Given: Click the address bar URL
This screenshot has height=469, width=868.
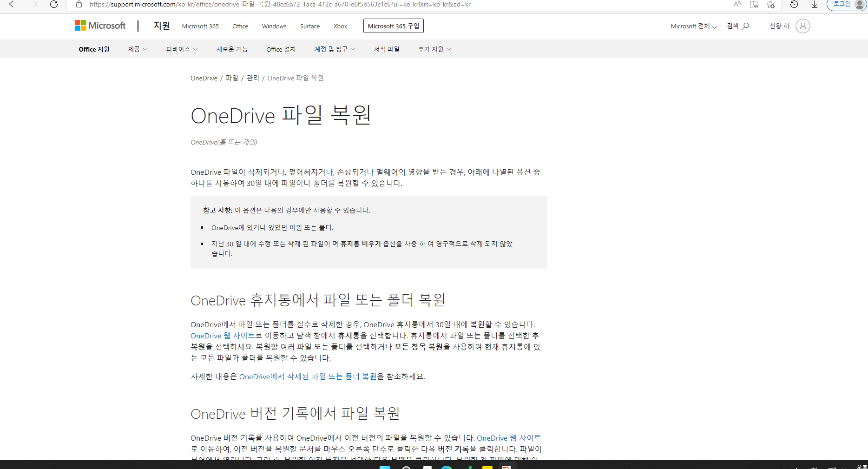Looking at the screenshot, I should (280, 4).
